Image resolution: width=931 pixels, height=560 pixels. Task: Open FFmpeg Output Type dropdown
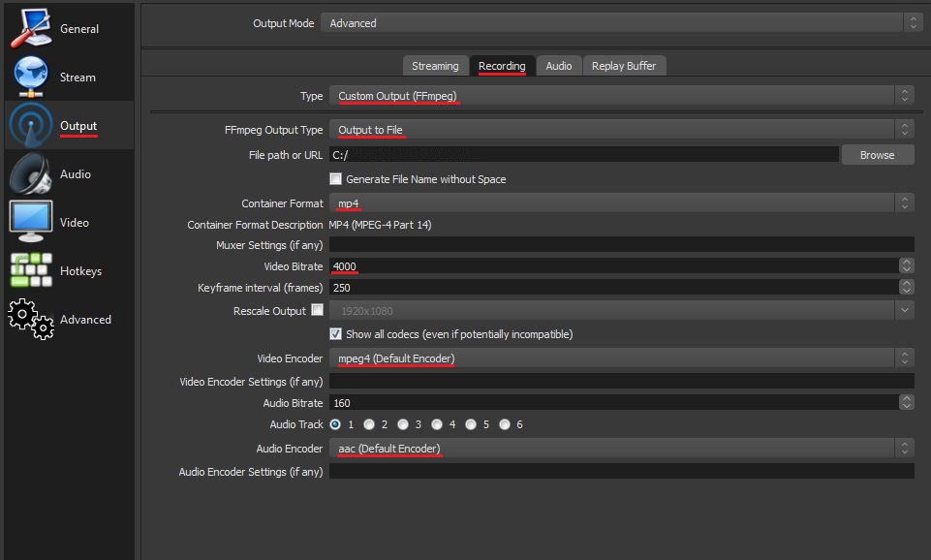622,130
